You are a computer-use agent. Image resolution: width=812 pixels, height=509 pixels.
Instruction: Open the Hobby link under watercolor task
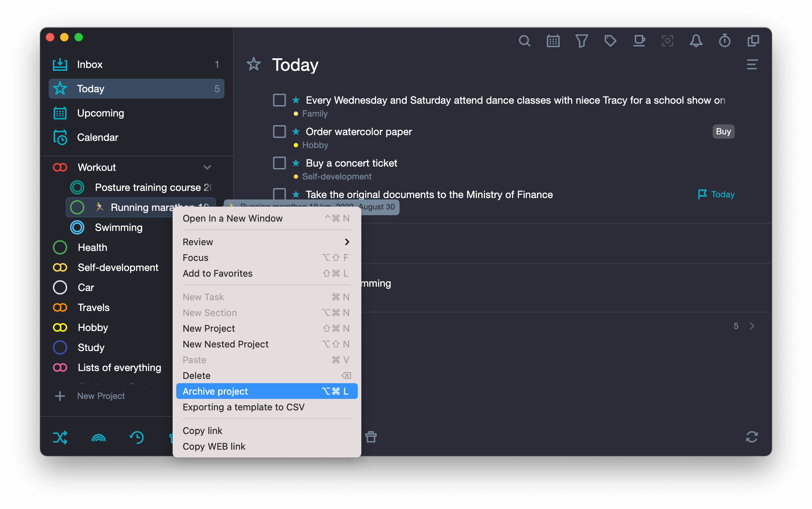pyautogui.click(x=315, y=145)
